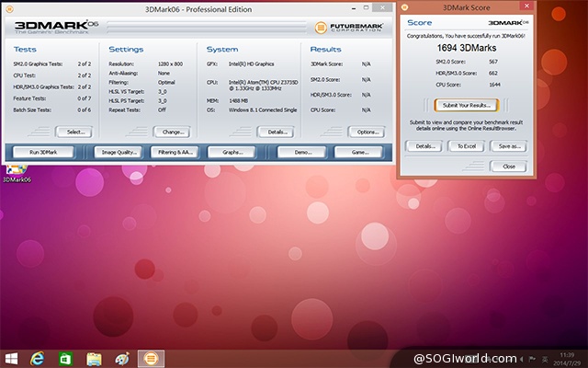Image resolution: width=588 pixels, height=368 pixels.
Task: Click 3DMark Score window title icon
Action: point(404,7)
